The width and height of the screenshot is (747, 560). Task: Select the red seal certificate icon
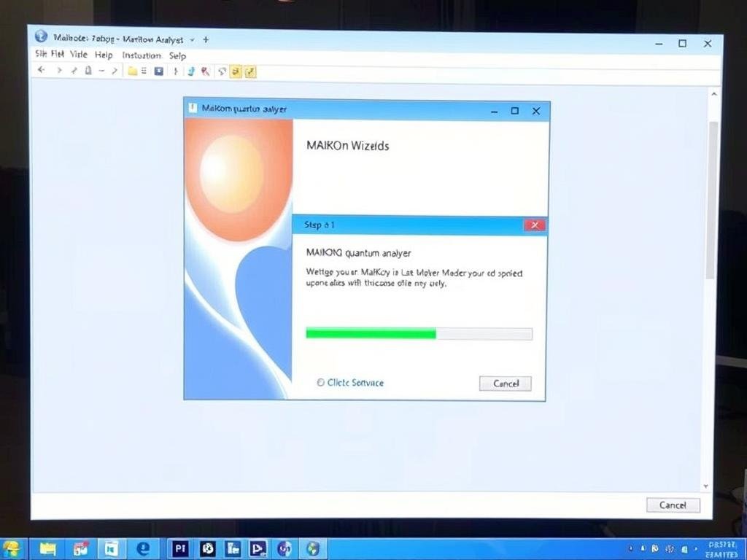(x=205, y=71)
